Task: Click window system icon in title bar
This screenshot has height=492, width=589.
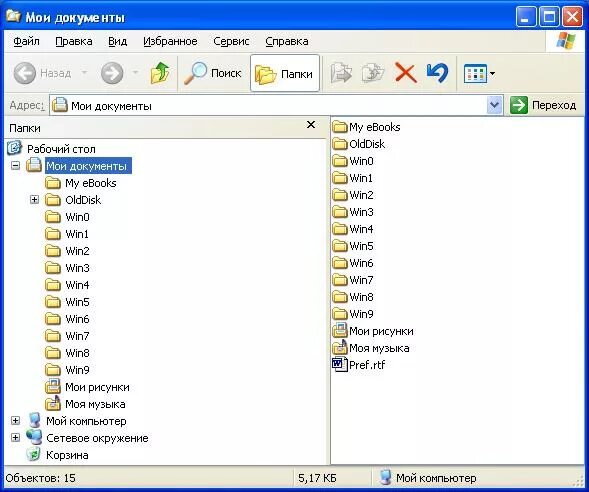Action: (13, 16)
